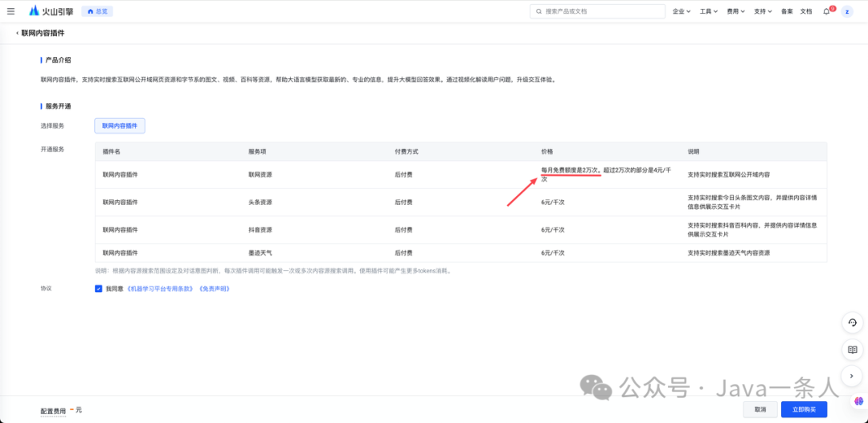Viewport: 868px width, 423px height.
Task: Click the 取消 button
Action: pyautogui.click(x=760, y=409)
